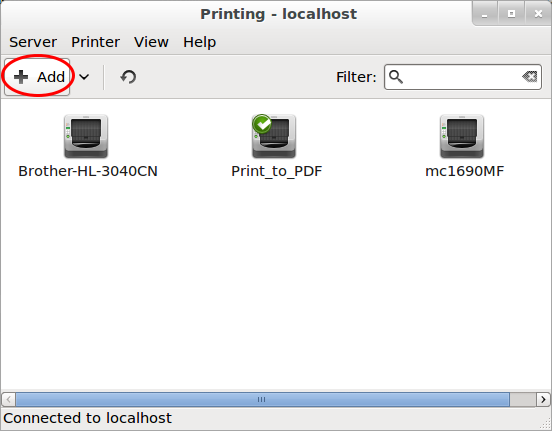552x431 pixels.
Task: Open the Server menu
Action: [x=33, y=42]
